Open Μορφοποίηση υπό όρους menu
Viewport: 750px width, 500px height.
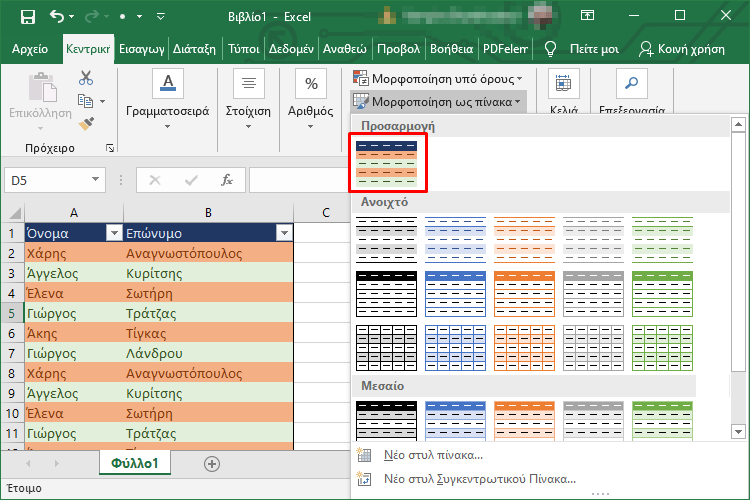tap(438, 78)
